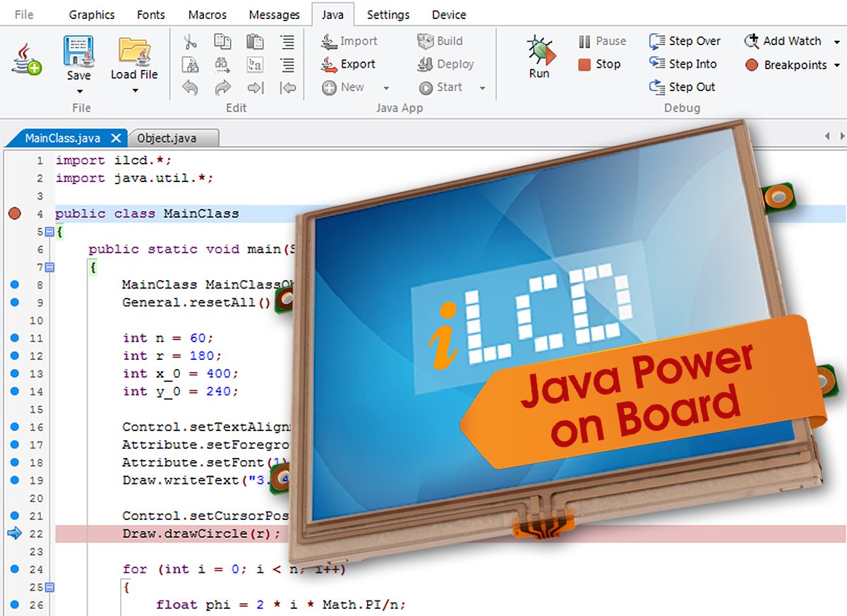Screen dimensions: 847x616
Task: Run the program with the bug icon
Action: pos(540,57)
